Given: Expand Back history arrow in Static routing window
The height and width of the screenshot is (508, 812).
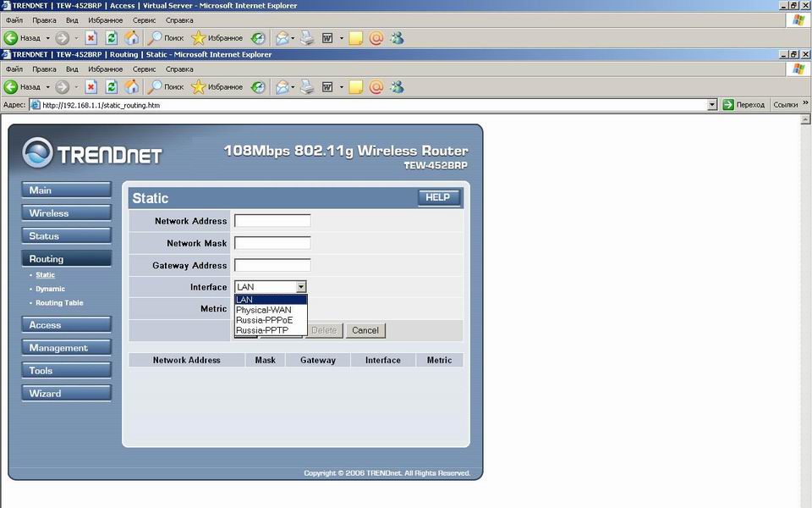Looking at the screenshot, I should pos(47,87).
